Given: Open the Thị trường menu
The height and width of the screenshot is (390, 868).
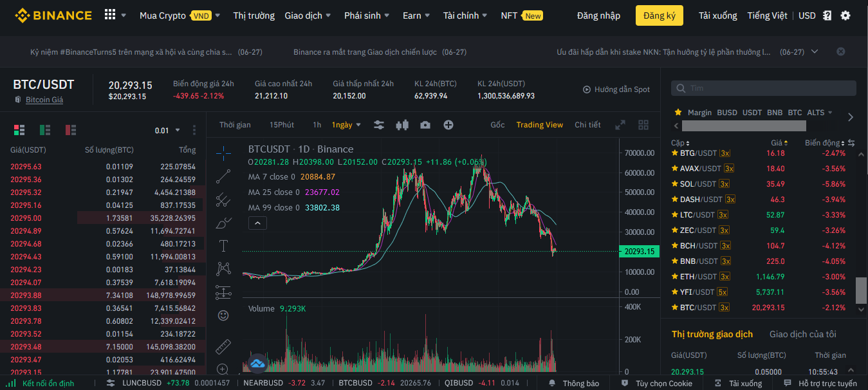Looking at the screenshot, I should 254,15.
